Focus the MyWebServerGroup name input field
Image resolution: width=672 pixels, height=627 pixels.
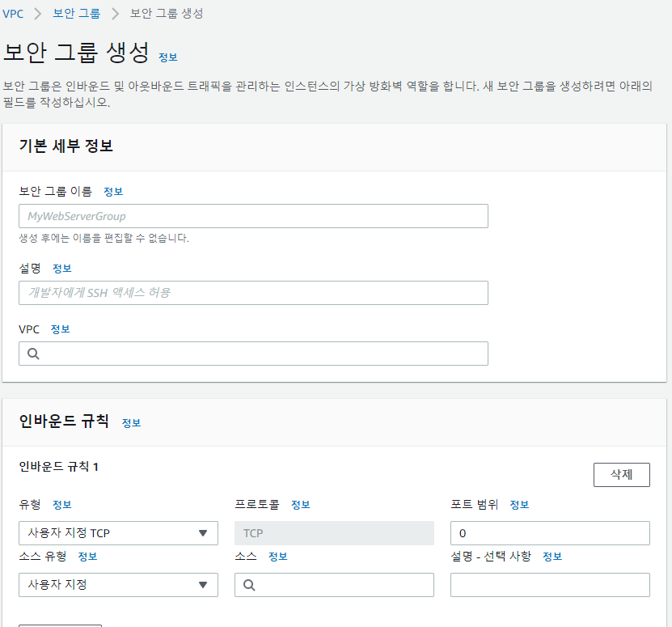[x=253, y=216]
